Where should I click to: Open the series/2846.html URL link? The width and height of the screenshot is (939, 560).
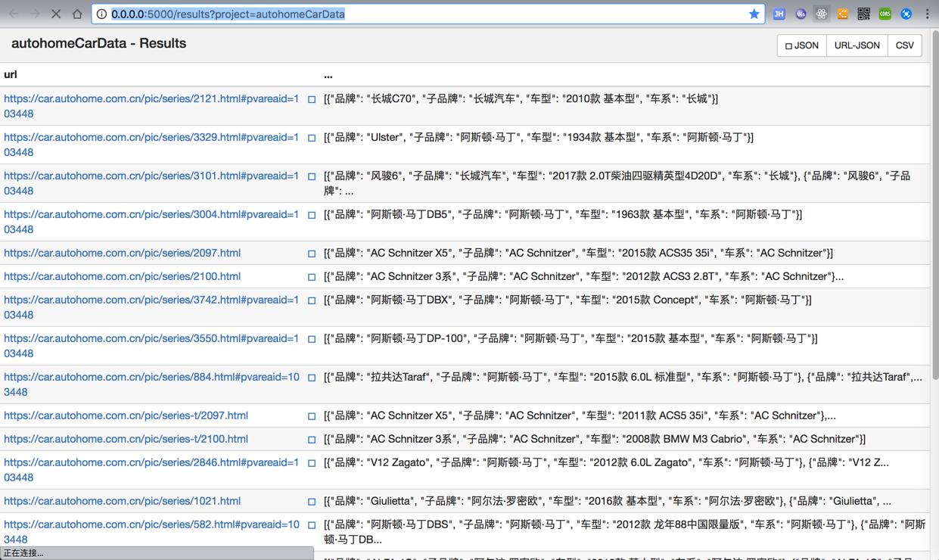pyautogui.click(x=151, y=470)
